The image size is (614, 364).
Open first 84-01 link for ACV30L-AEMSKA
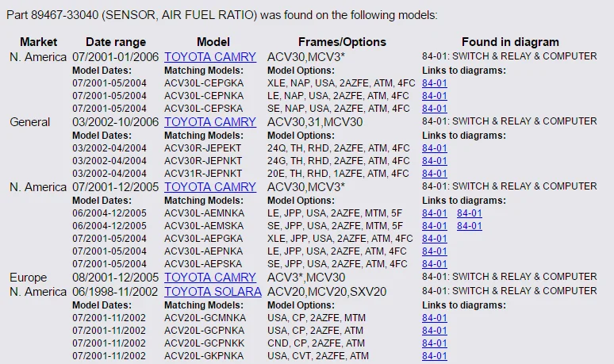pyautogui.click(x=434, y=226)
